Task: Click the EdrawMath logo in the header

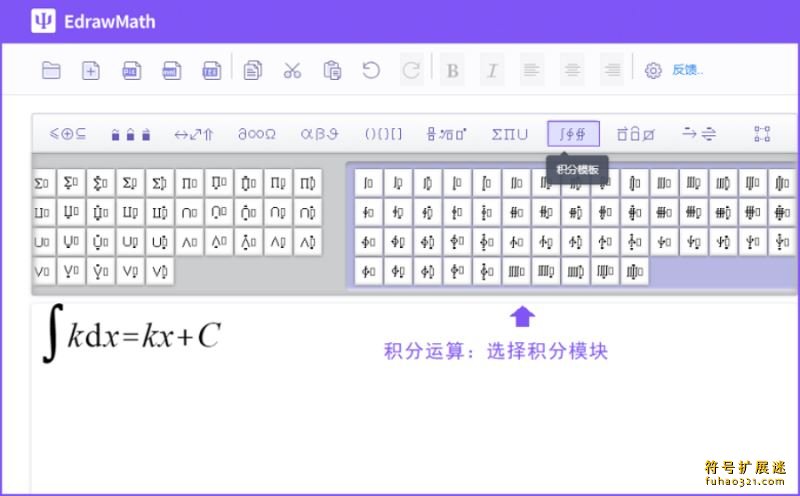Action: tap(93, 21)
